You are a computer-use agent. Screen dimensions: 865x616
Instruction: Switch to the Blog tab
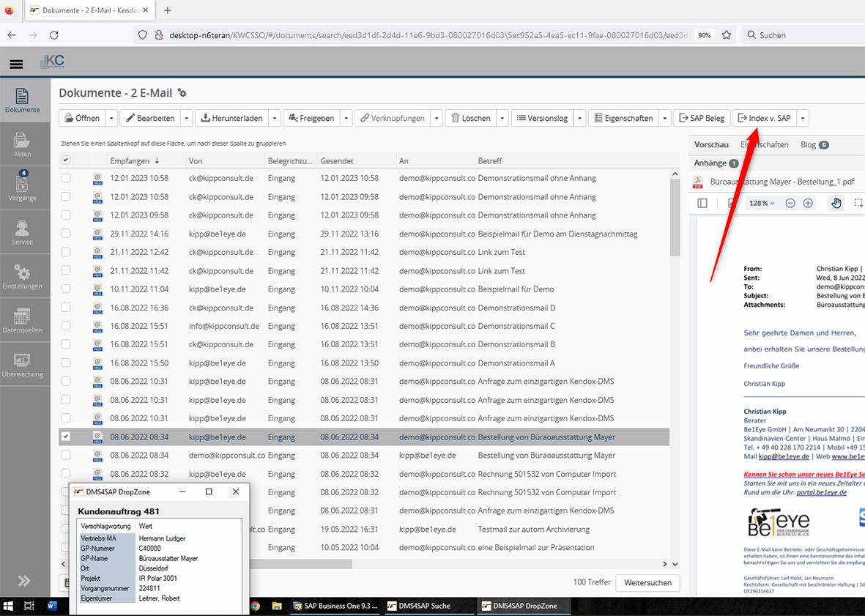(814, 145)
